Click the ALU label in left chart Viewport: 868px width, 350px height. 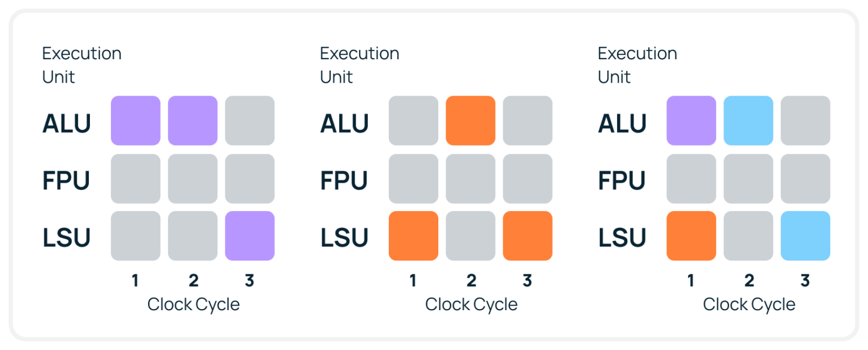pyautogui.click(x=67, y=123)
